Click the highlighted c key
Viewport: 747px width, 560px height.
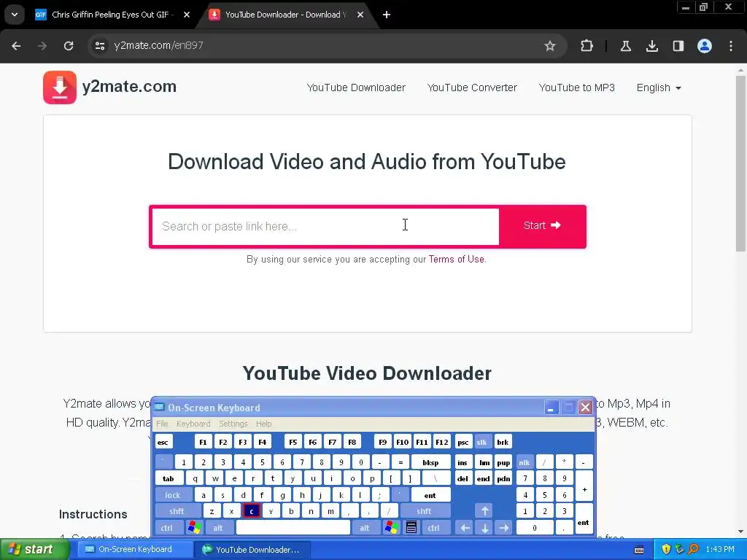[x=252, y=511]
